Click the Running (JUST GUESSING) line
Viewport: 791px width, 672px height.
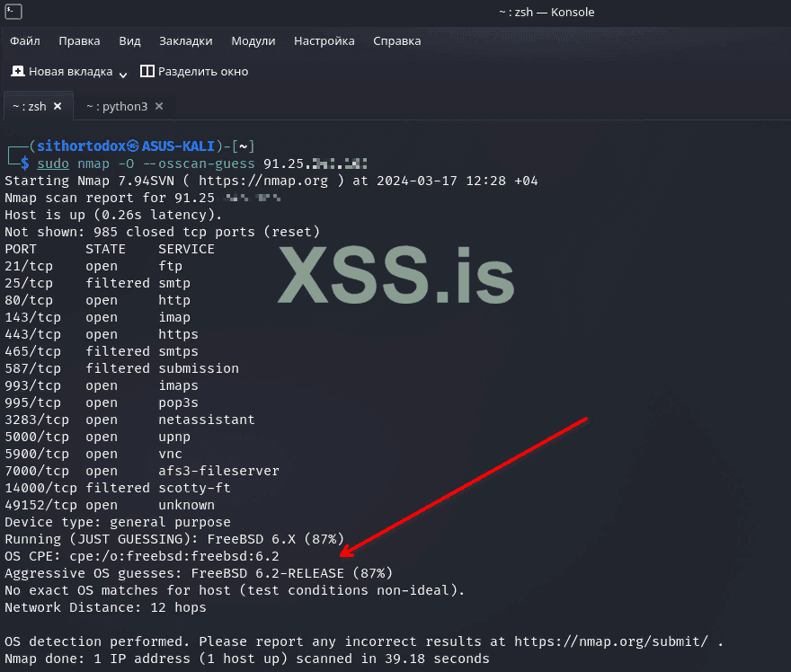point(174,539)
